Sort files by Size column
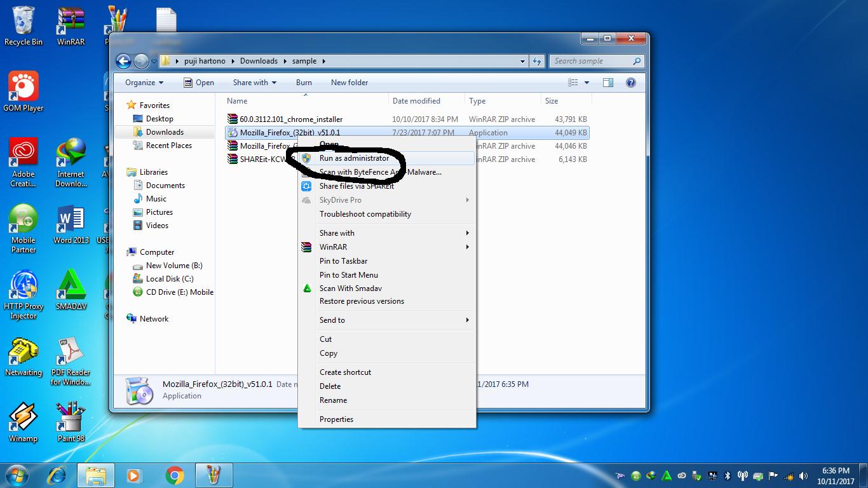868x488 pixels. click(567, 101)
